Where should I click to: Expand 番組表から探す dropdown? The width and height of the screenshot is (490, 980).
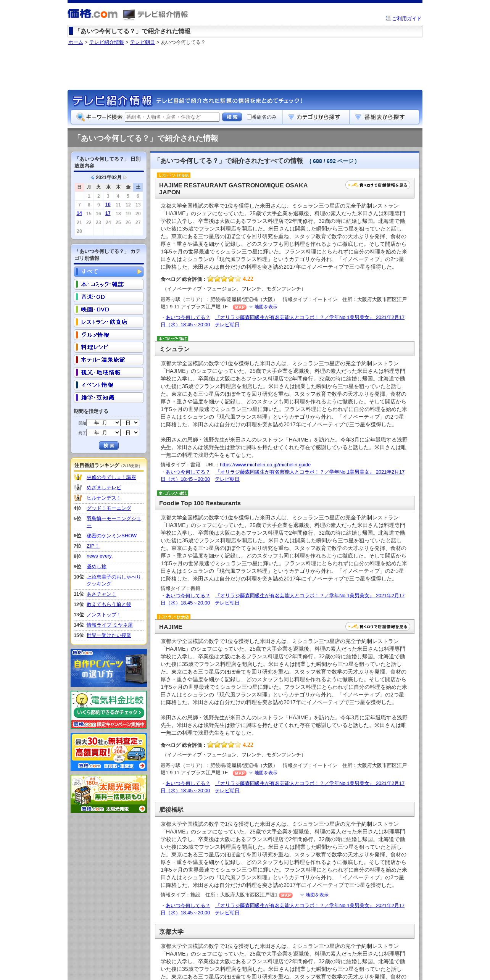click(384, 117)
